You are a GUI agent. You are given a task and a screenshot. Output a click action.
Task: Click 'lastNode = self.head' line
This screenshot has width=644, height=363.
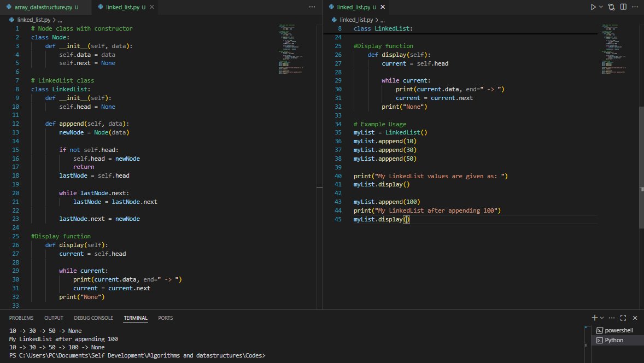point(94,175)
